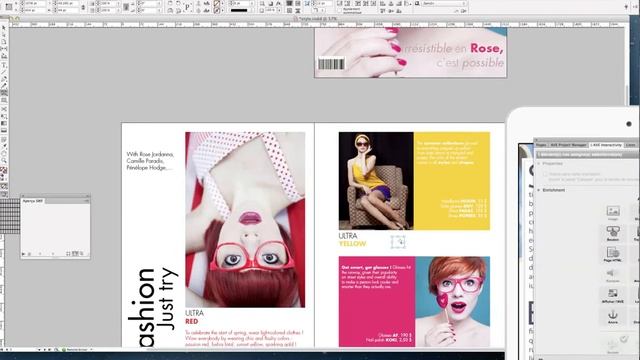Select the Free Transform tool

tap(4, 116)
